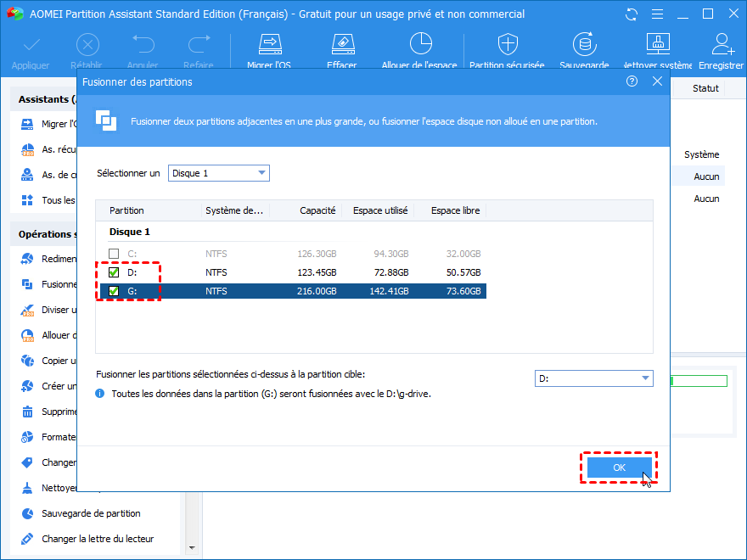Open the target partition D: dropdown

click(x=593, y=378)
